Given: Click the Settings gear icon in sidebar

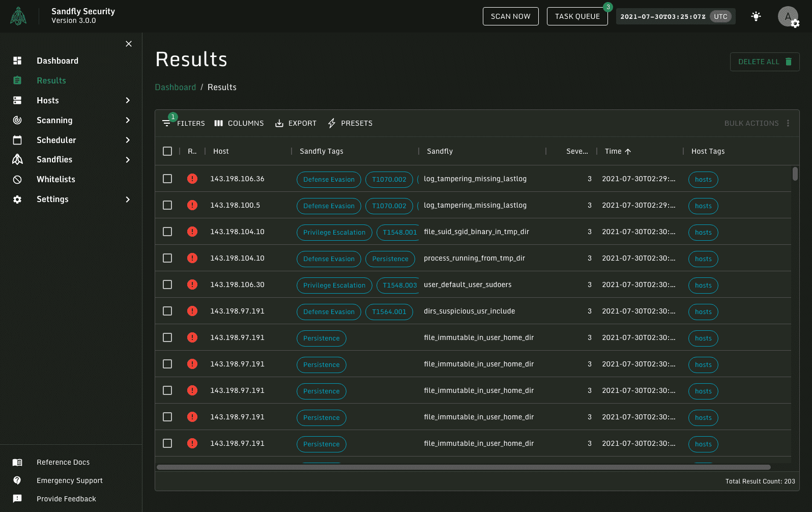Looking at the screenshot, I should coord(17,199).
